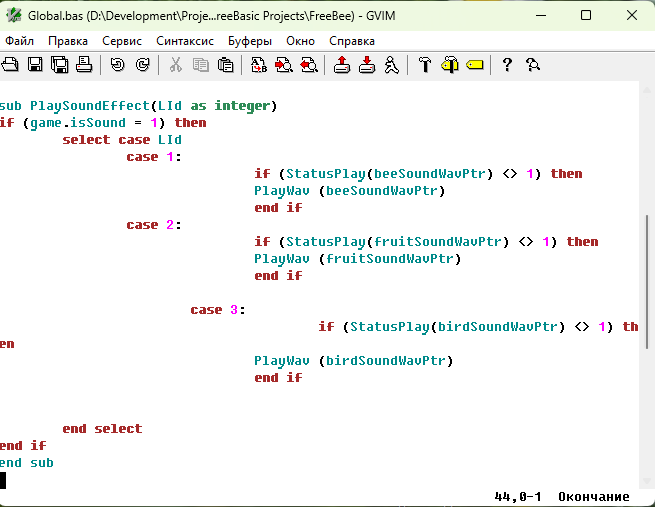Click 'StatusPlay(birdSoundWavPtr)' call
655x507 pixels.
(457, 327)
